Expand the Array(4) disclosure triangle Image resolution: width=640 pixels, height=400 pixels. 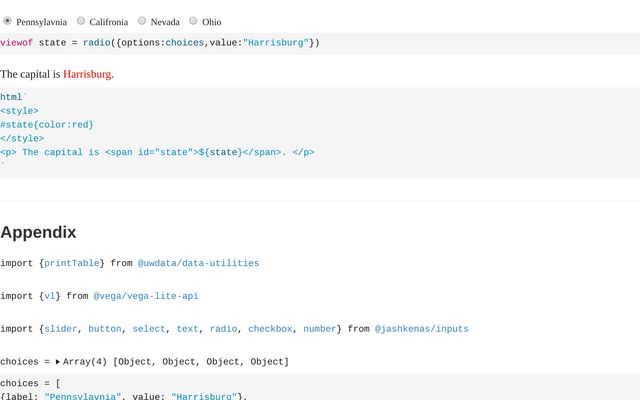click(x=57, y=361)
